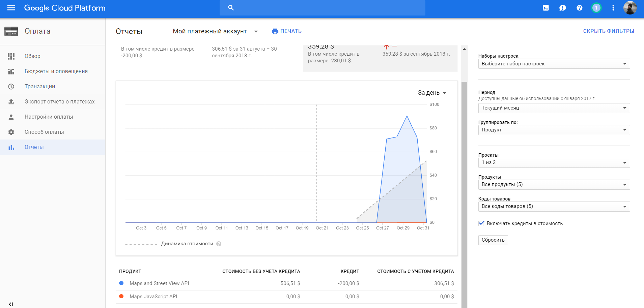Expand the Период dropdown Текущий месяц

tap(554, 108)
